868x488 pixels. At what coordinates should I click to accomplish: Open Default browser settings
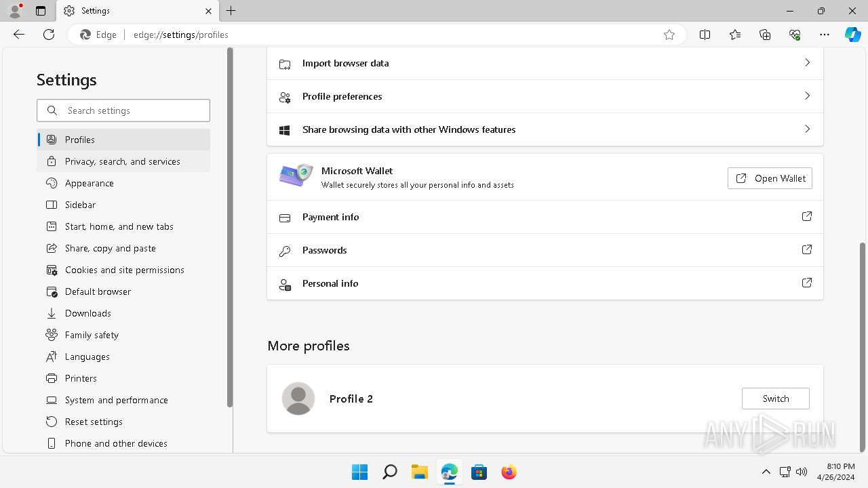point(123,291)
